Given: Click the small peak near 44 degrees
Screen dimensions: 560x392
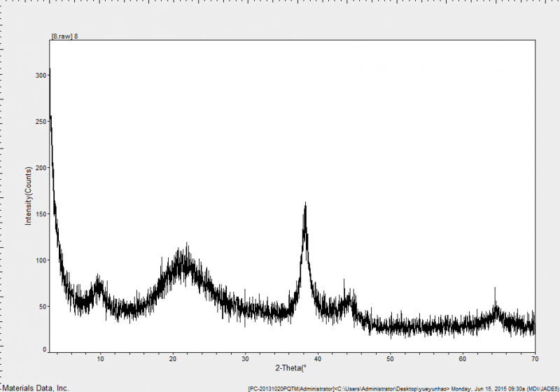Looking at the screenshot, I should 347,299.
